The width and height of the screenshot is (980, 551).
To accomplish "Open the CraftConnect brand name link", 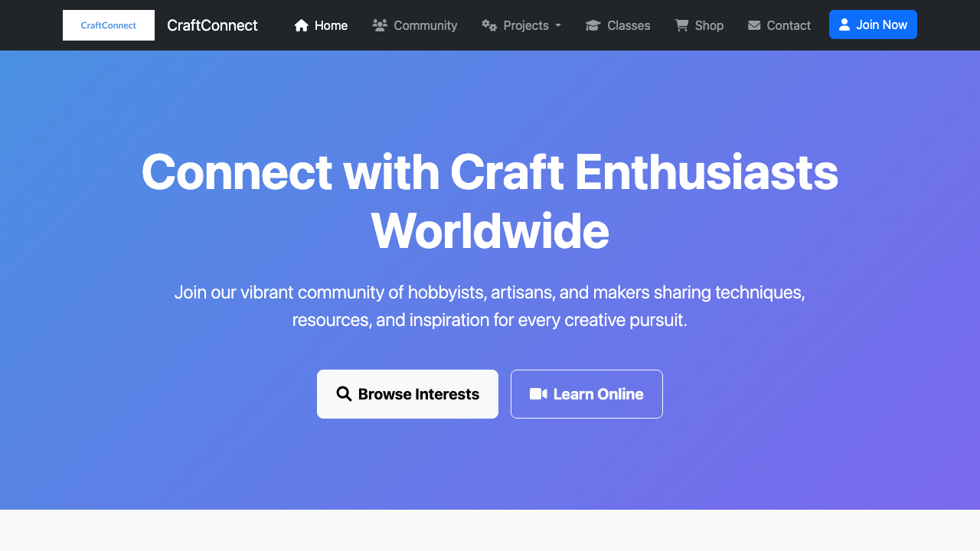I will tap(212, 25).
